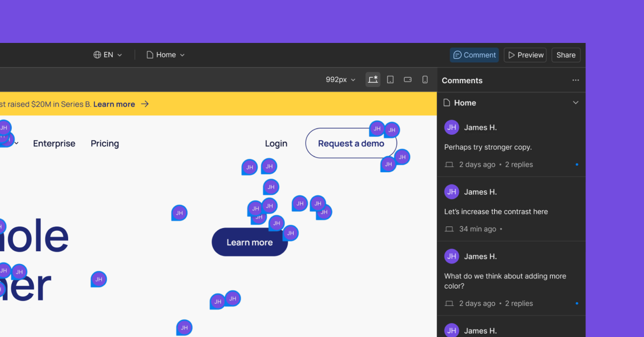Click Pricing in site navigation
Viewport: 644px width, 337px height.
(105, 143)
